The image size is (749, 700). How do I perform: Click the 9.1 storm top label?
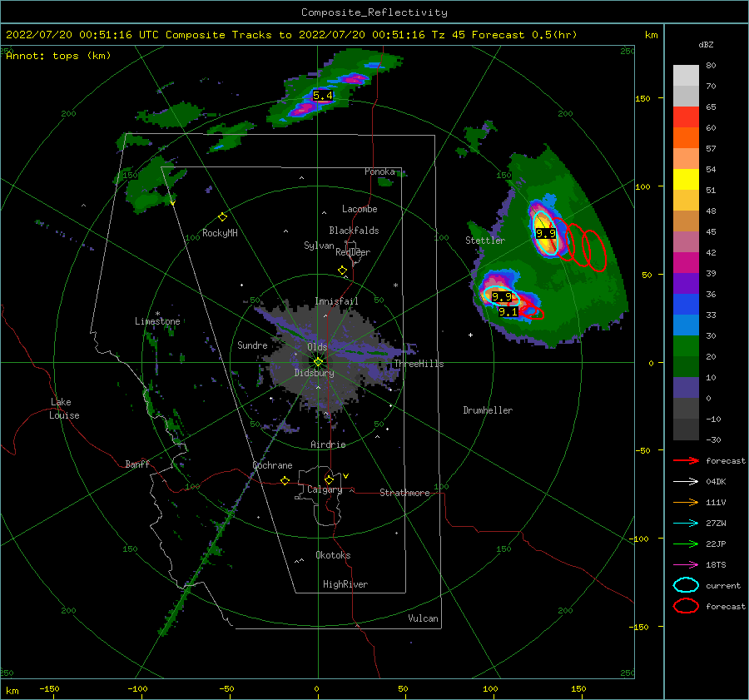[508, 312]
